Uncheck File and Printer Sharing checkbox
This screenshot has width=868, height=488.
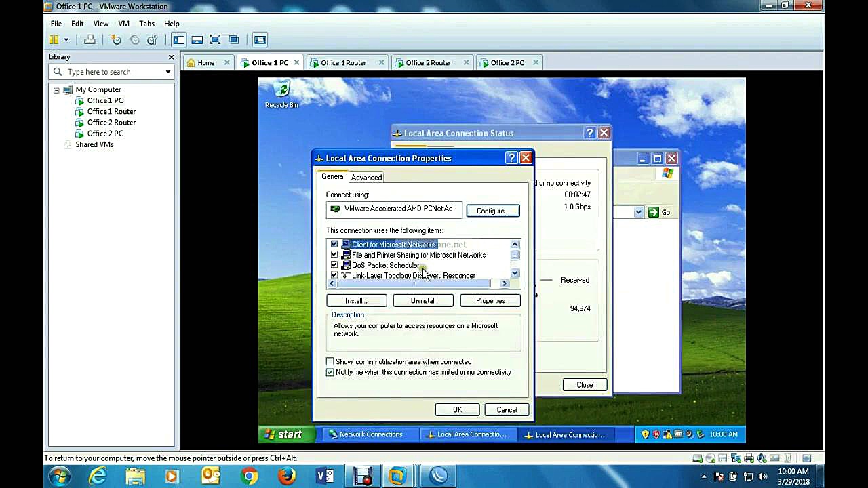334,255
